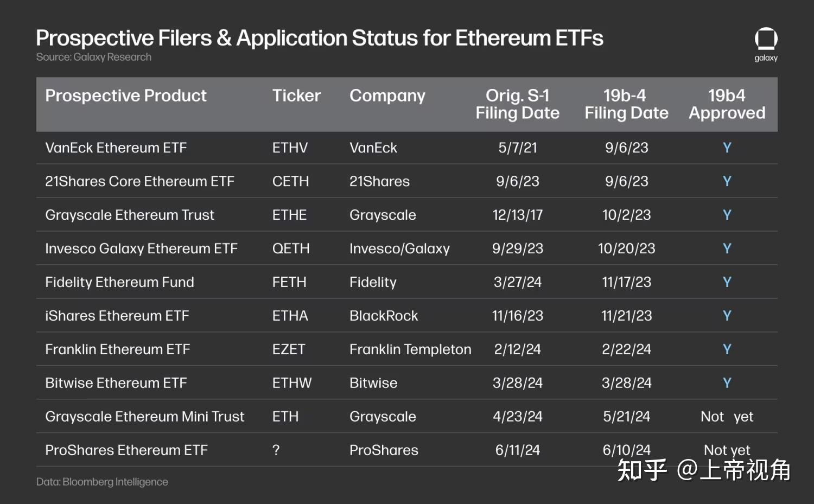Select the Bitwise Ethereum ETF approval Y
Viewport: 814px width, 504px height.
727,383
